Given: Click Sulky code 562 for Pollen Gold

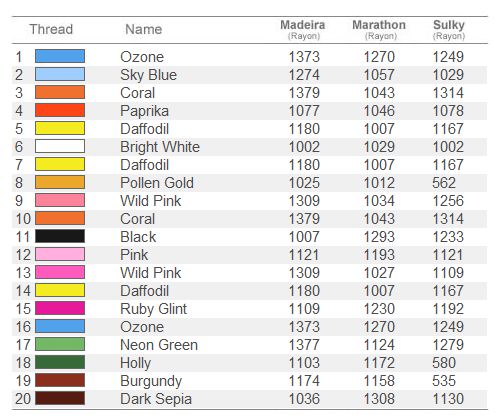Looking at the screenshot, I should (444, 183).
